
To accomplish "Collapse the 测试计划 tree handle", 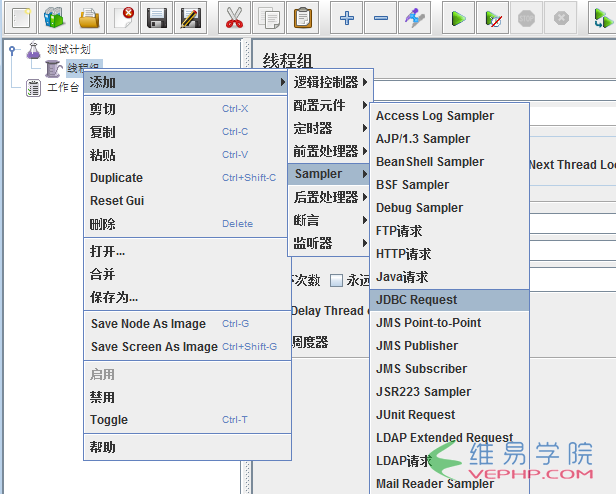I will [12, 50].
